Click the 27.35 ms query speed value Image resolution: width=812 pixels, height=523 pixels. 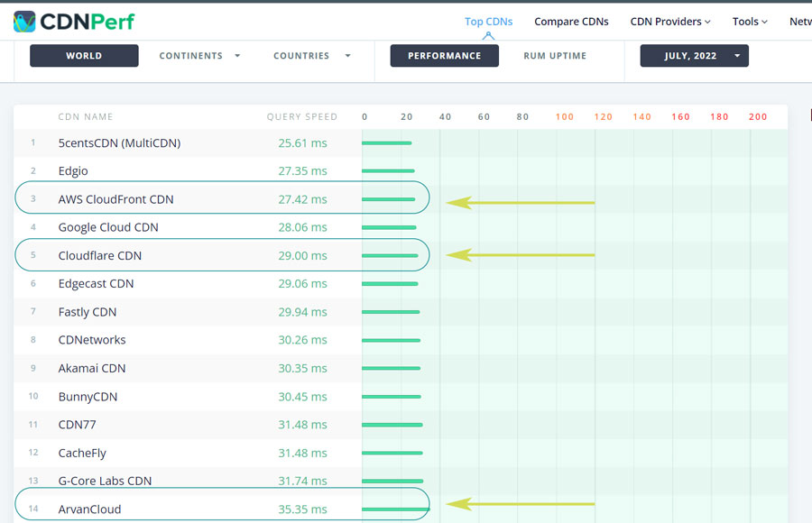point(302,171)
